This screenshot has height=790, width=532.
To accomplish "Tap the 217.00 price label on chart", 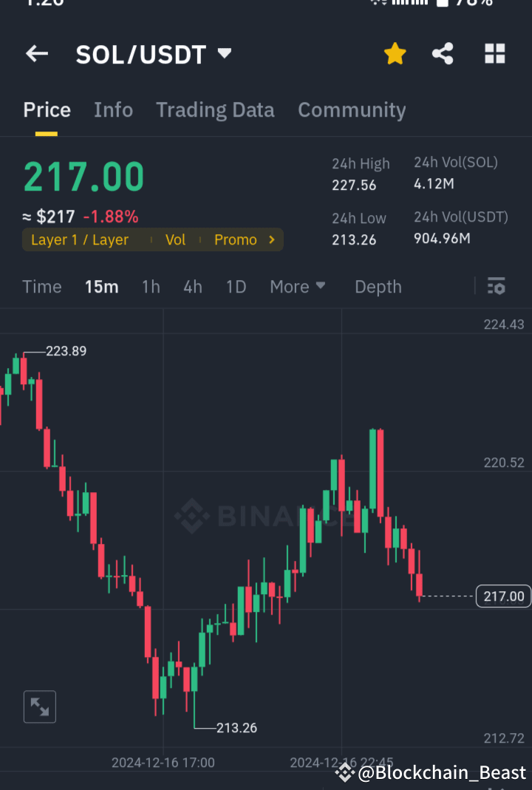I will (x=503, y=596).
